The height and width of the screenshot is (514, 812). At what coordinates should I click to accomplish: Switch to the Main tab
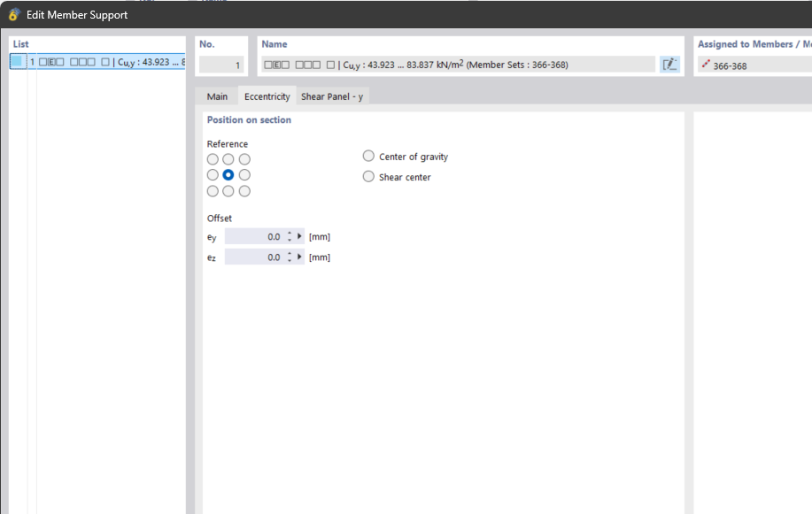coord(217,96)
